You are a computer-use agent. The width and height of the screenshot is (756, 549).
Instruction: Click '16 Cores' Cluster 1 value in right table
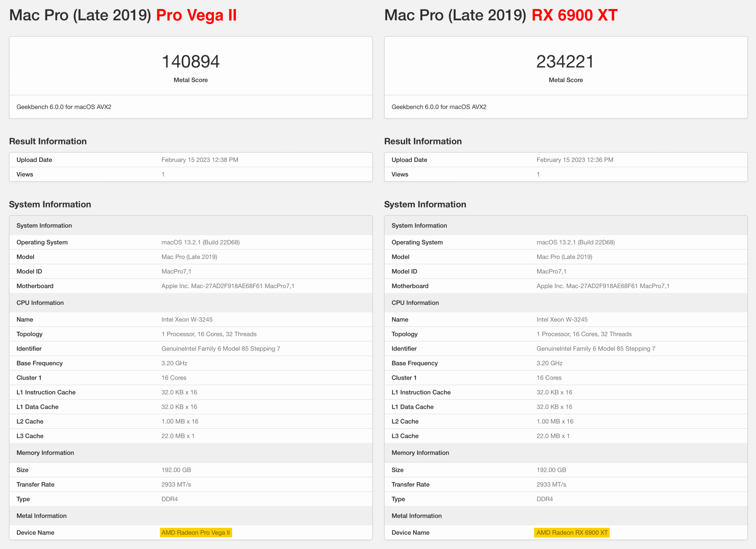tap(549, 378)
